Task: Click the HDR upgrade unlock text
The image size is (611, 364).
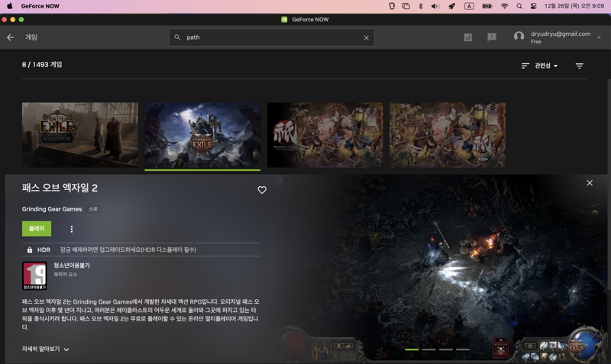Action: point(128,250)
